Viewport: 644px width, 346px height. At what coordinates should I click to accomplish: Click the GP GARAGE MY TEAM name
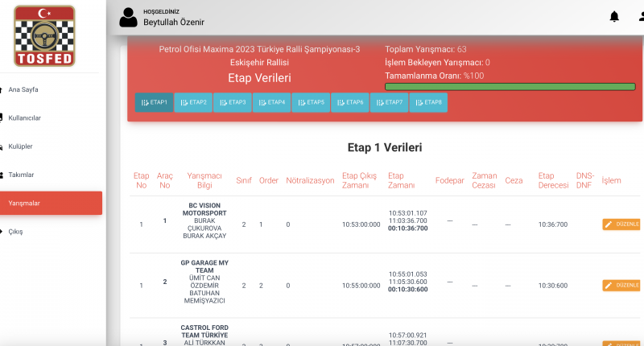(204, 266)
